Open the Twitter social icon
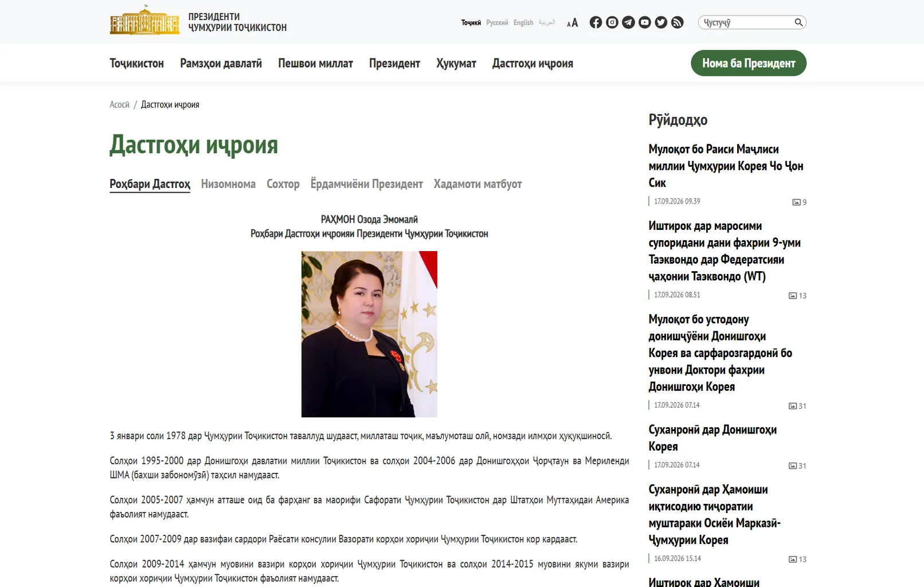The width and height of the screenshot is (924, 587). [661, 22]
